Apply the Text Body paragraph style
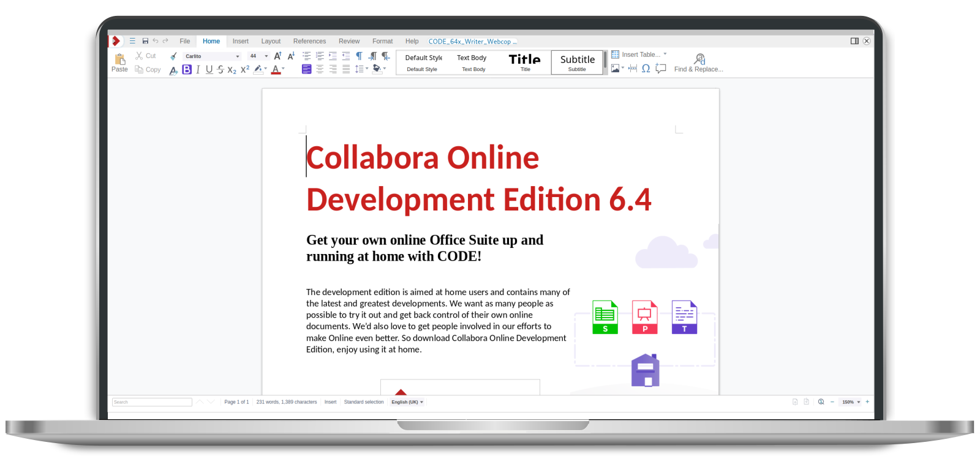Viewport: 980px width, 470px height. [473, 62]
